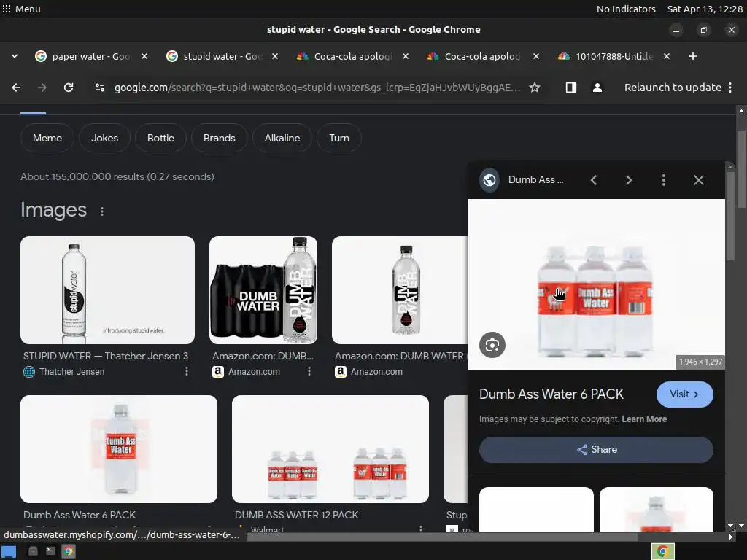This screenshot has width=747, height=560.
Task: Visit the Dumb Ass Water page
Action: click(684, 394)
